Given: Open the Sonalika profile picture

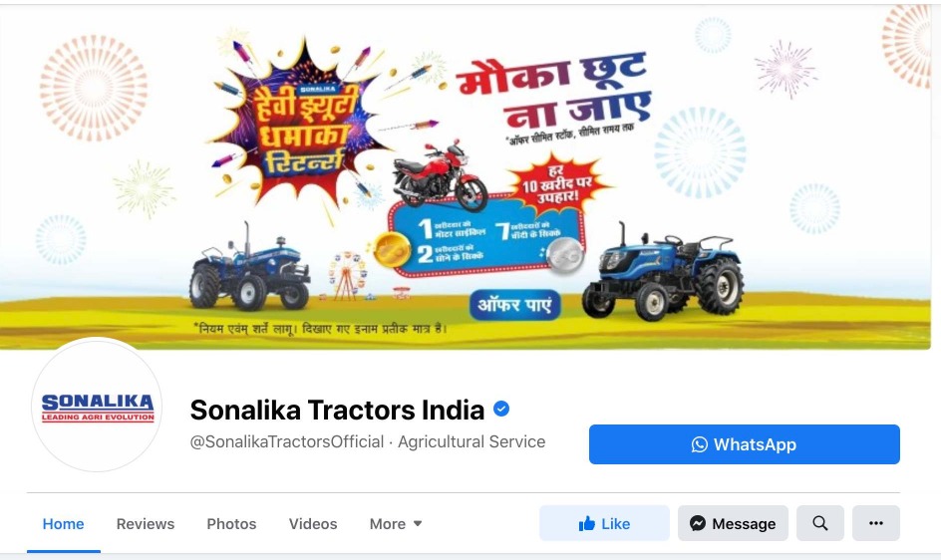Looking at the screenshot, I should 98,407.
